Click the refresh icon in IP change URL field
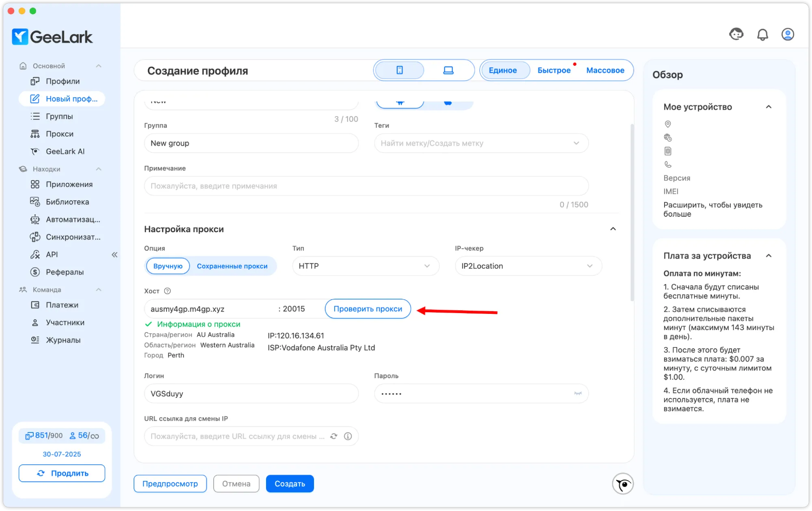Viewport: 812px width, 511px height. point(333,436)
